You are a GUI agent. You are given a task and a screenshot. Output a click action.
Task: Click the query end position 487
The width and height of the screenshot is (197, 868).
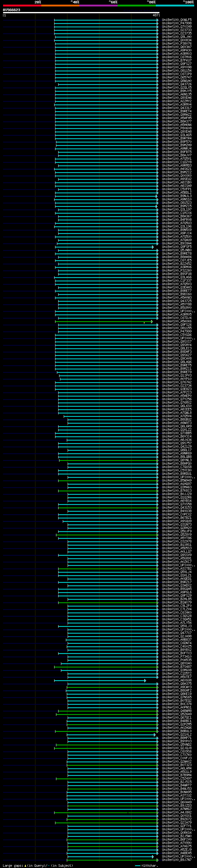click(155, 15)
